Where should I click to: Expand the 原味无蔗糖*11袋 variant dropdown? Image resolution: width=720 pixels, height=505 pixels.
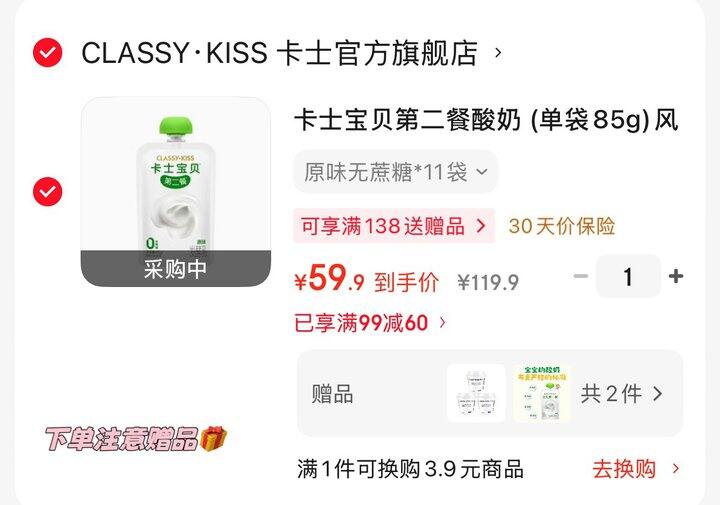click(395, 172)
